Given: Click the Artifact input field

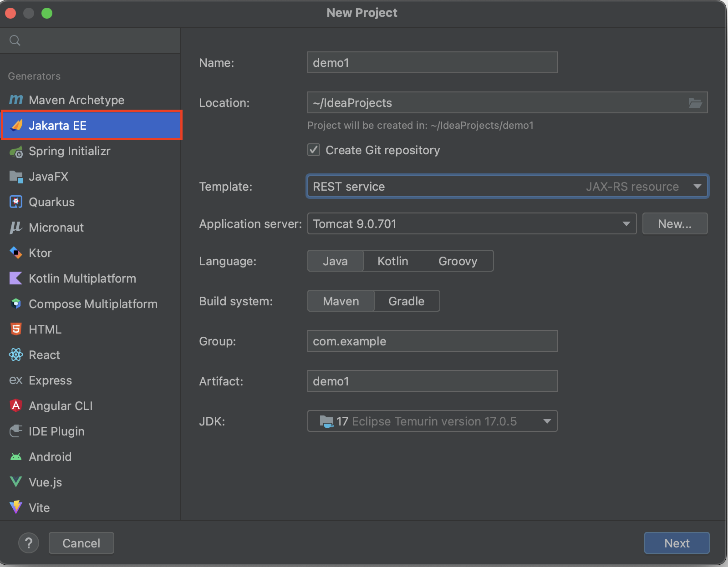Looking at the screenshot, I should pyautogui.click(x=432, y=381).
